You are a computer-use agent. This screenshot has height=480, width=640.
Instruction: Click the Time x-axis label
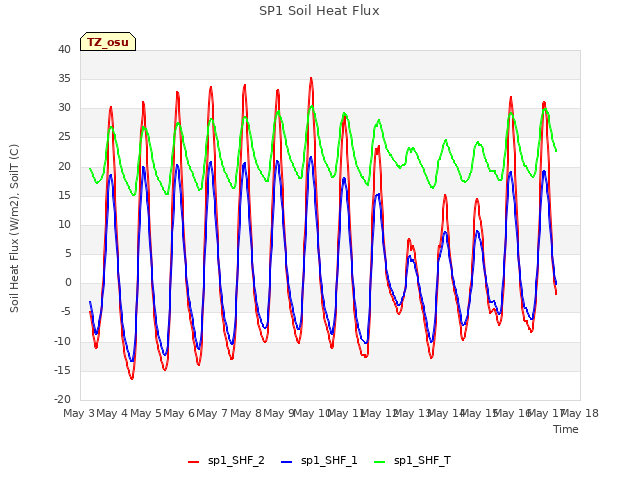(566, 429)
